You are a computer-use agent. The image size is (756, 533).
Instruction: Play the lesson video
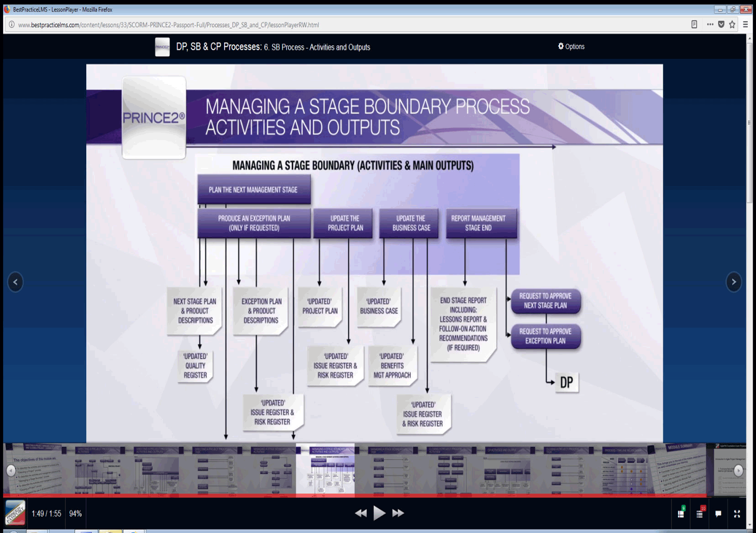379,512
